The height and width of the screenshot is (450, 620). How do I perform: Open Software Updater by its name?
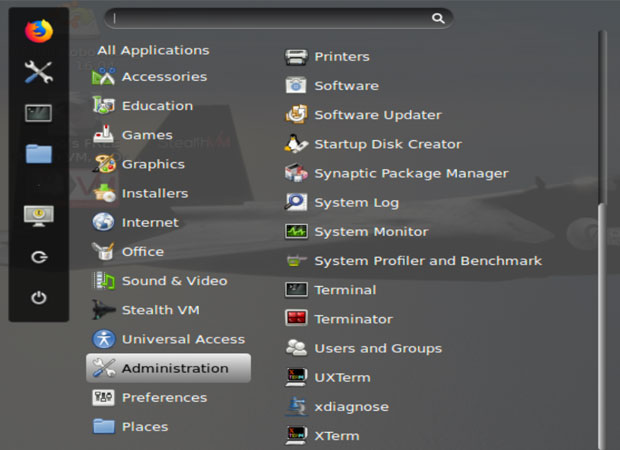(378, 115)
